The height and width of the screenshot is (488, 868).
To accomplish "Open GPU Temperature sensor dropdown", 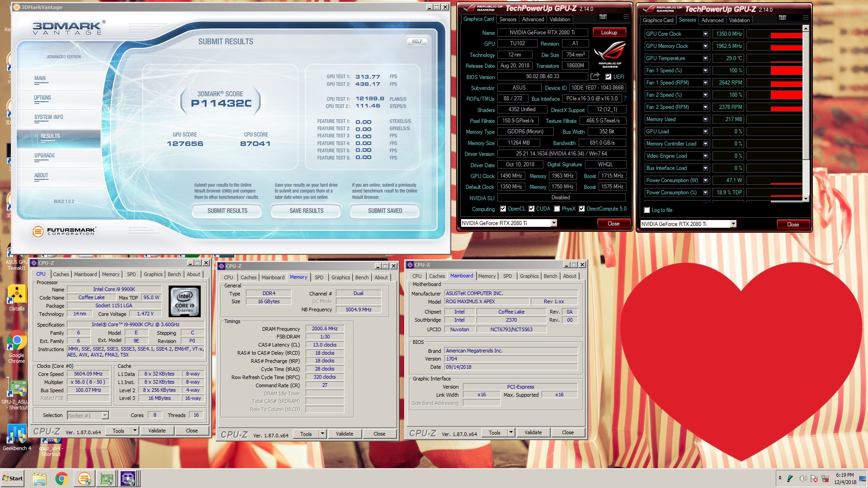I will pyautogui.click(x=705, y=58).
